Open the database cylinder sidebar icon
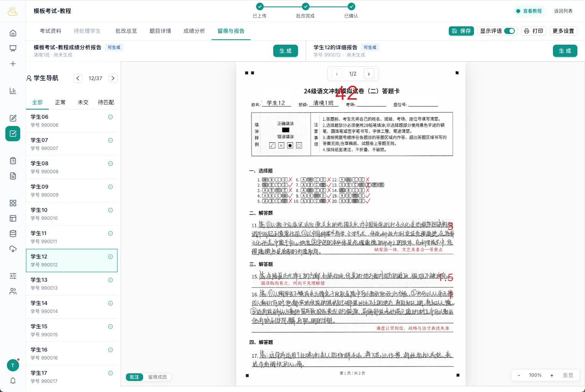 point(13,234)
